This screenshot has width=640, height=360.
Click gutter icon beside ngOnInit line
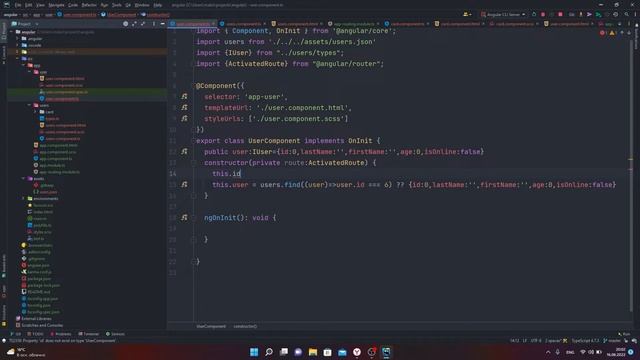click(x=184, y=218)
